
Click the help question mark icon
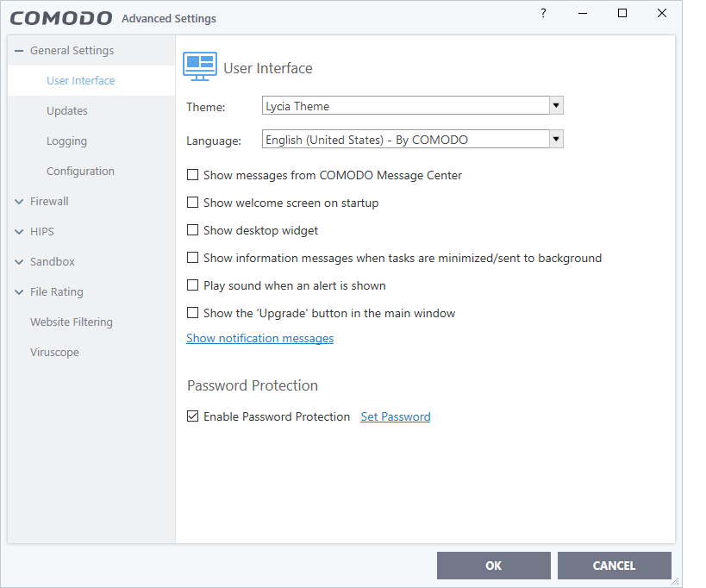coord(543,14)
